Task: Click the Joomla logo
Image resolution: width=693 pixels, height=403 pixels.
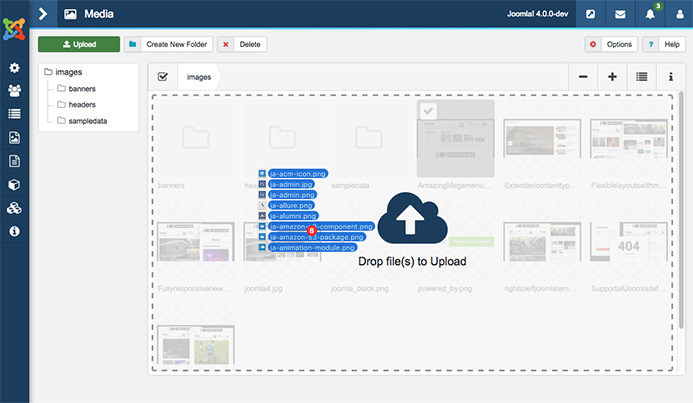Action: pyautogui.click(x=14, y=30)
